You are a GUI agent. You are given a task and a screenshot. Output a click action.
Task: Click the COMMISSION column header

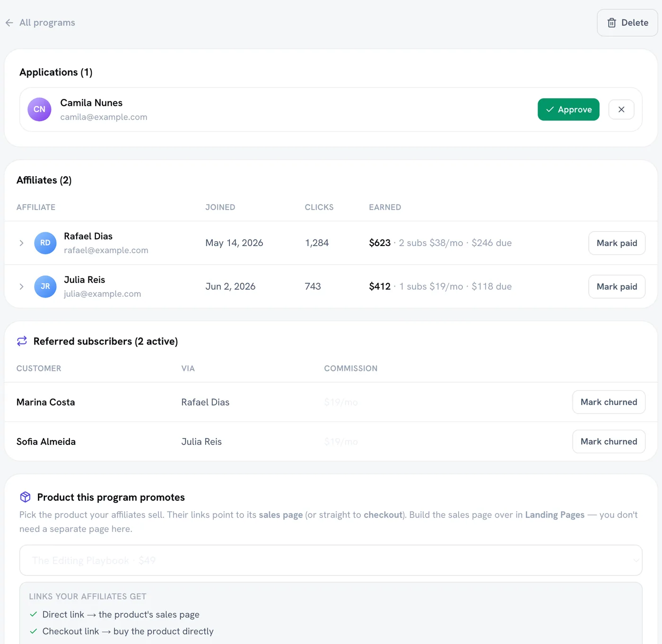[351, 368]
